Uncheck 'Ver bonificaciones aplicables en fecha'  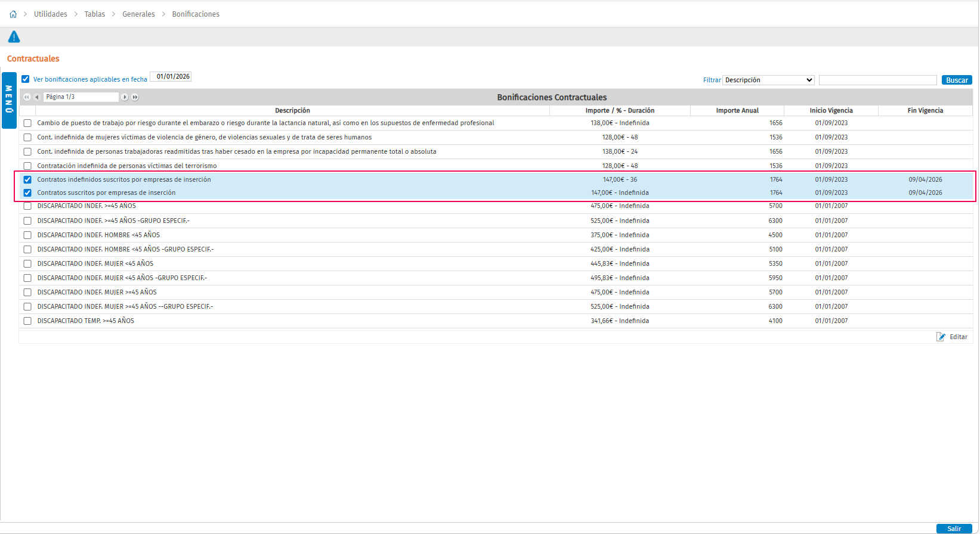pyautogui.click(x=26, y=79)
